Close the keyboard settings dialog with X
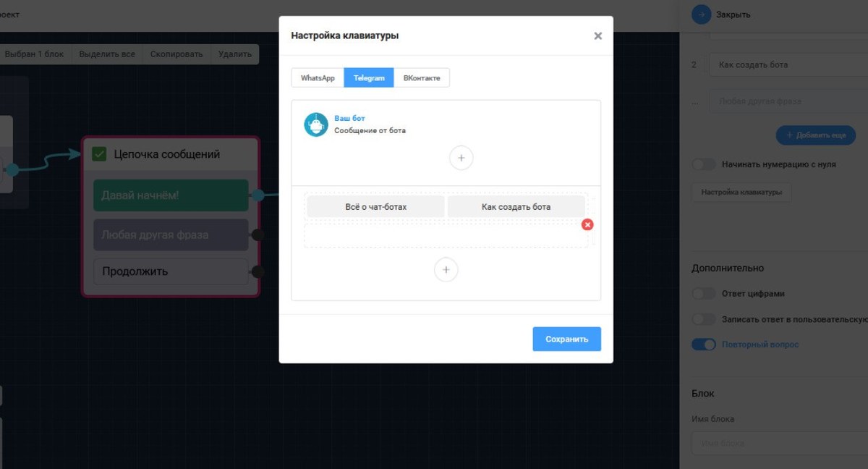 click(x=597, y=35)
